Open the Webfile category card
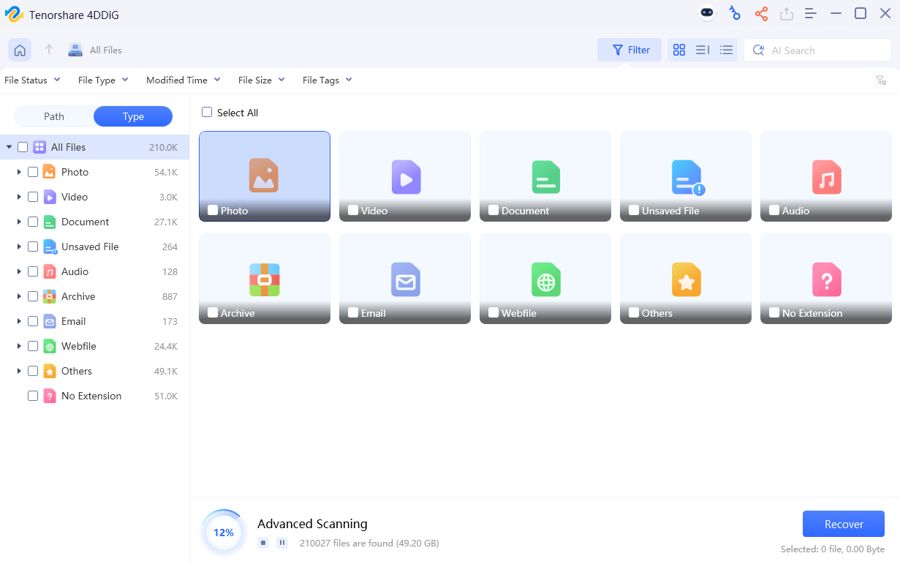900x564 pixels. pyautogui.click(x=545, y=279)
